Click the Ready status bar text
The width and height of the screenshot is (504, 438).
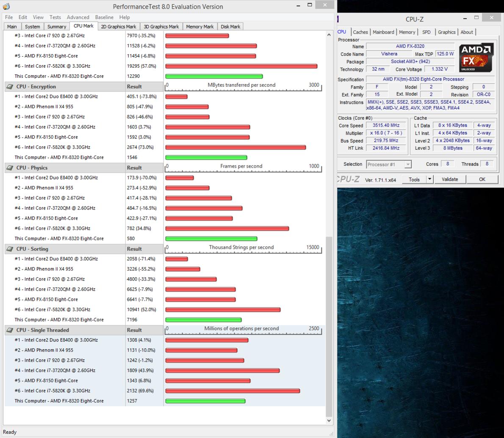click(10, 432)
